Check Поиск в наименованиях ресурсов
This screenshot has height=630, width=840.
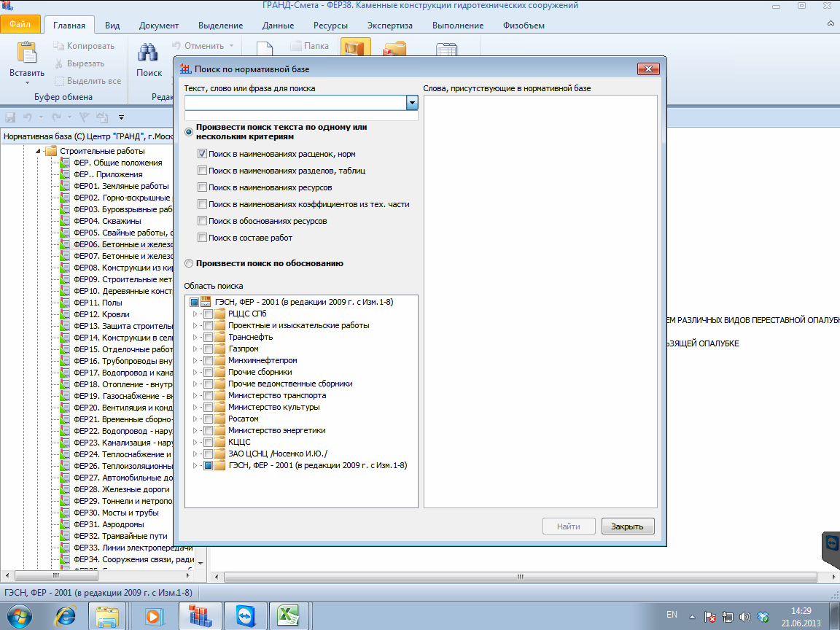(202, 187)
